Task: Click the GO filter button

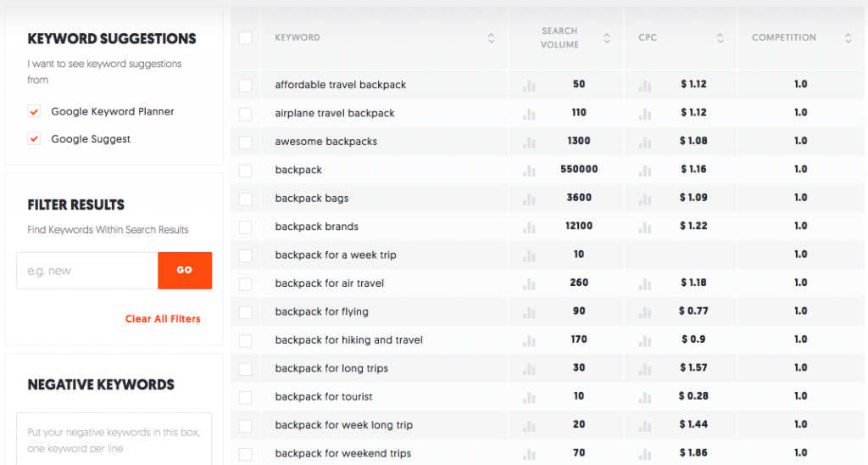Action: (x=185, y=271)
